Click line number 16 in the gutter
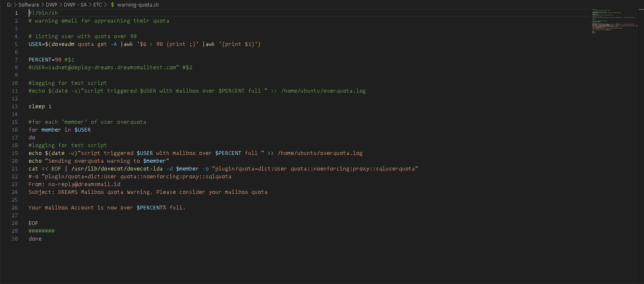Image resolution: width=644 pixels, height=284 pixels. pos(15,130)
